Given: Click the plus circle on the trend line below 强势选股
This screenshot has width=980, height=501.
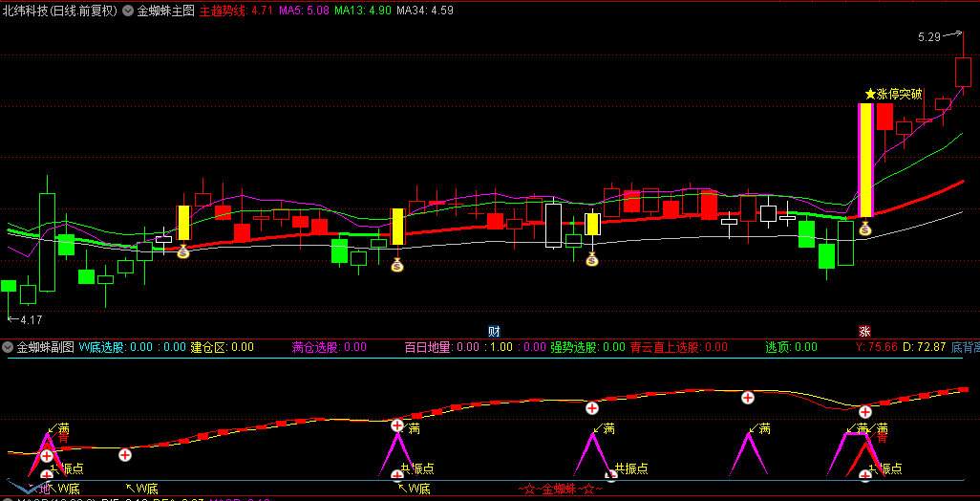Looking at the screenshot, I should (592, 408).
